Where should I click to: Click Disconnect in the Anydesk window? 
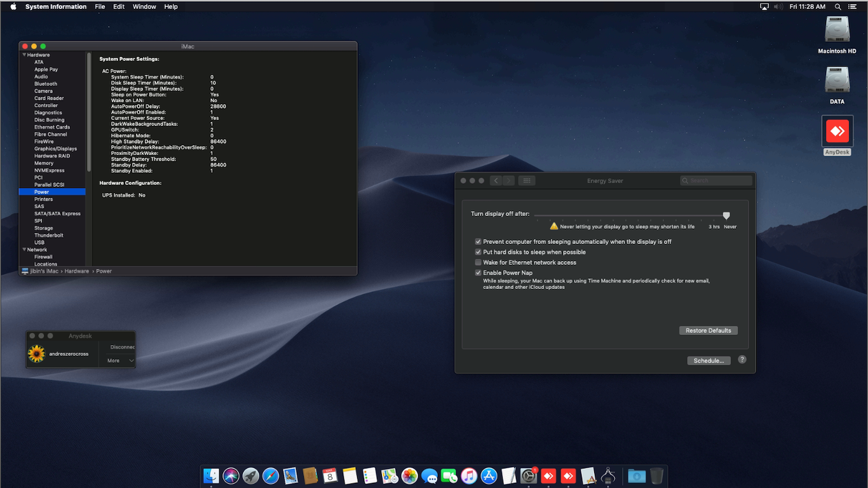[x=122, y=347]
